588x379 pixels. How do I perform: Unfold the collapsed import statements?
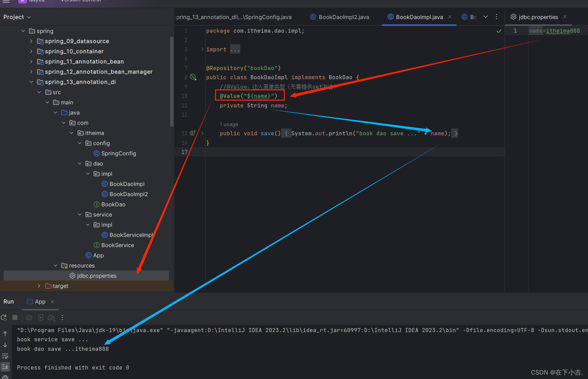202,49
